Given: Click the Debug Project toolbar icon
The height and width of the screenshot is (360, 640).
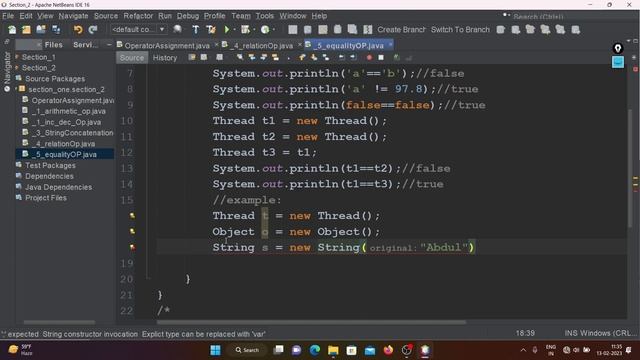Looking at the screenshot, I should point(245,30).
